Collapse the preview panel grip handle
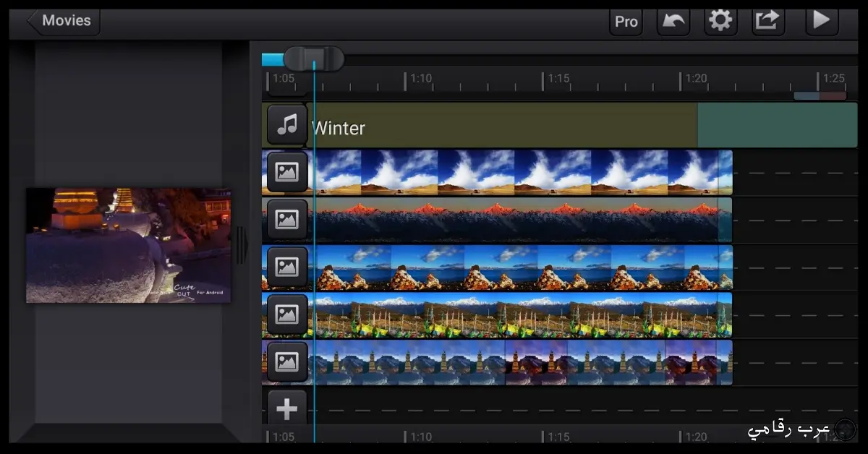The image size is (868, 454). (242, 245)
